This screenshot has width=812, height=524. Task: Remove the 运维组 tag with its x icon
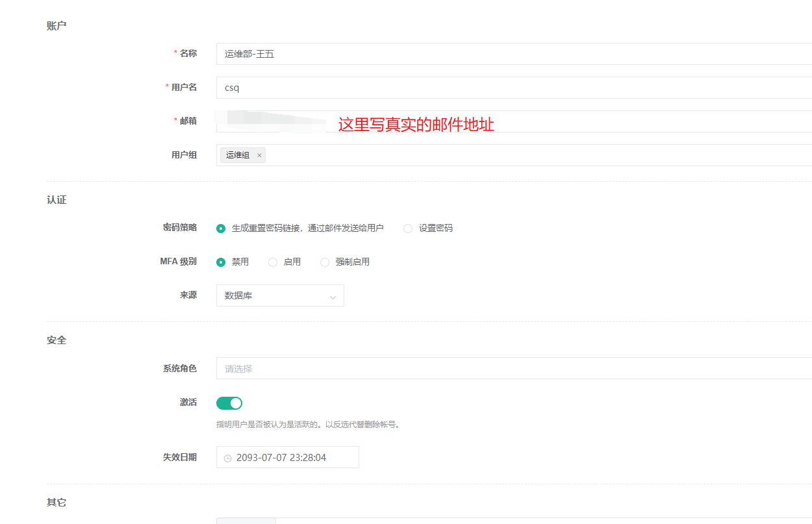pyautogui.click(x=259, y=155)
